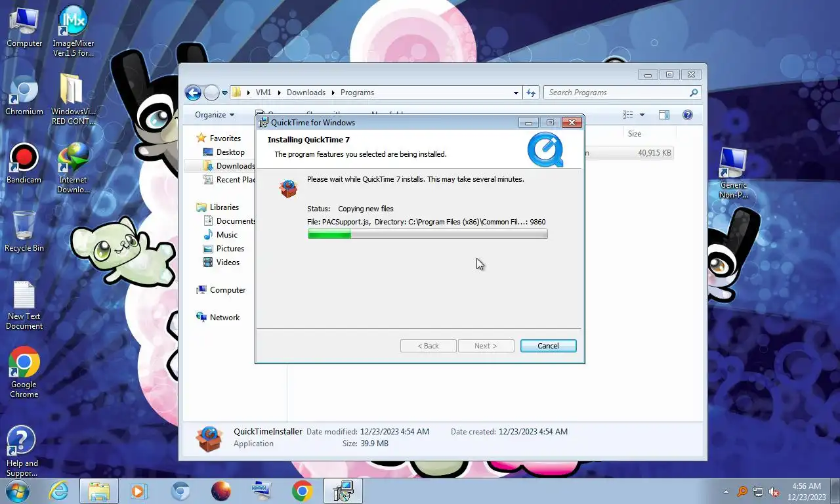The height and width of the screenshot is (504, 840).
Task: Open Downloads in the Favorites list
Action: click(x=228, y=166)
